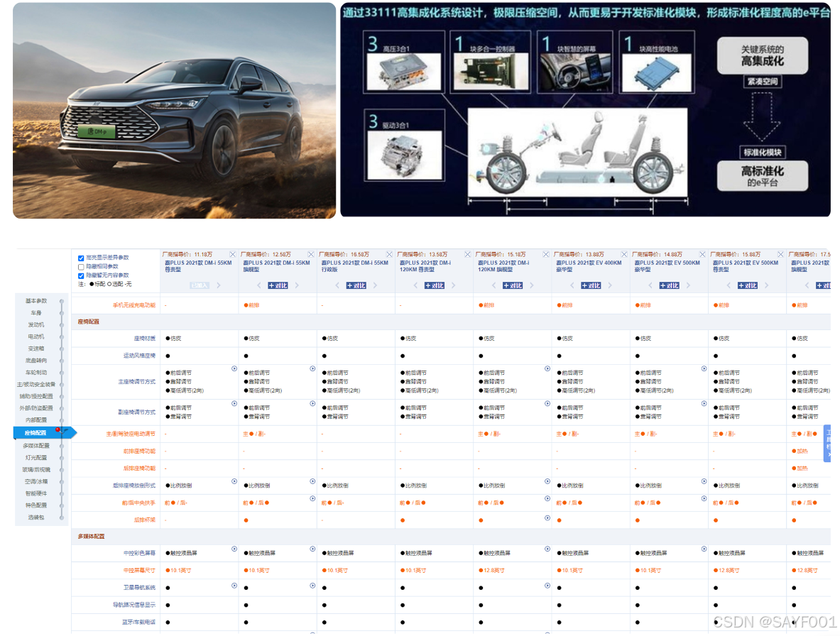The height and width of the screenshot is (636, 840).
Task: Click +对比 button for 14.88万 model
Action: click(x=669, y=285)
